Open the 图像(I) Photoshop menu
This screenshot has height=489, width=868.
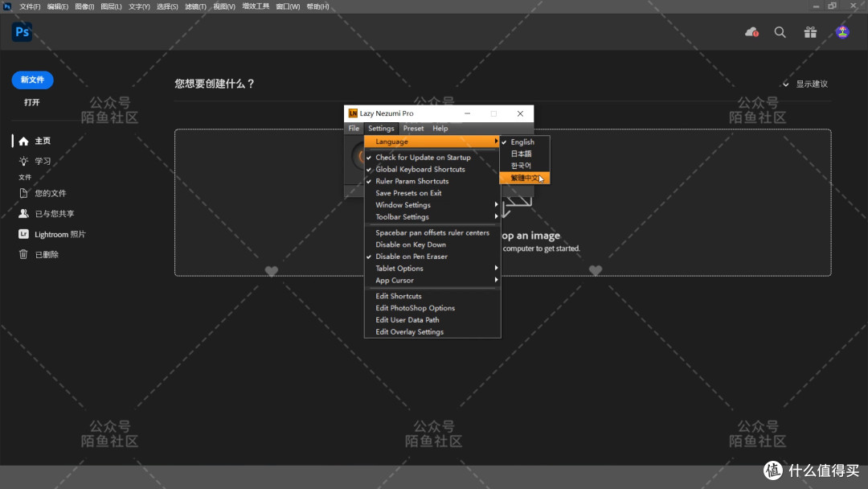[84, 6]
